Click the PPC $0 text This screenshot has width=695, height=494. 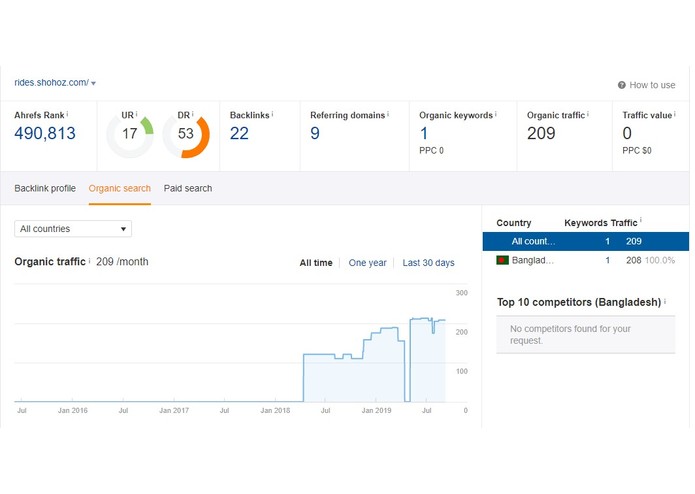point(637,151)
